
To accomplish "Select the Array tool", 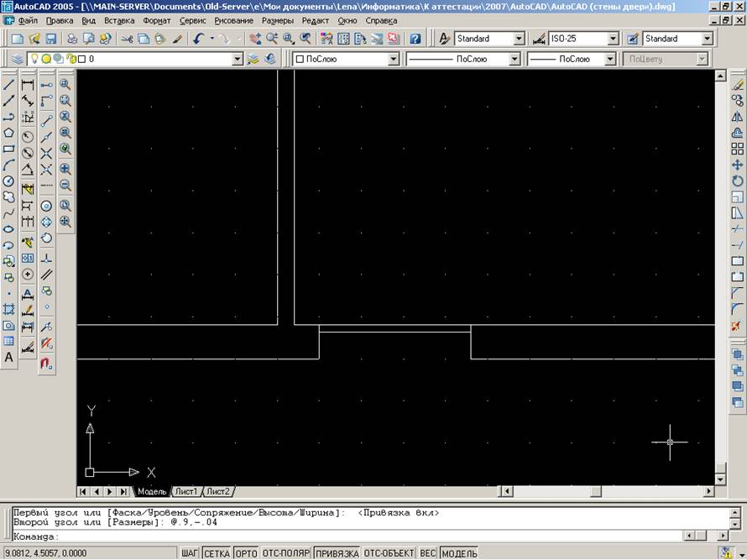I will click(738, 149).
